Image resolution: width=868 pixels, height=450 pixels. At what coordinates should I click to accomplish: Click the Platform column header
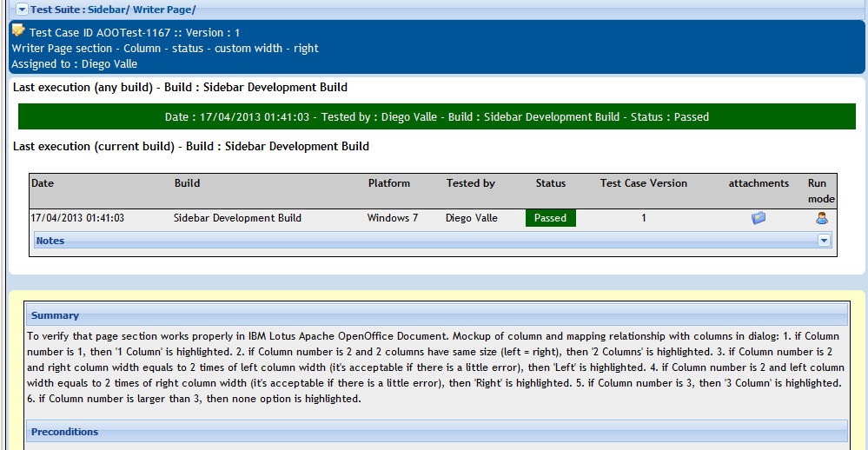pyautogui.click(x=389, y=183)
